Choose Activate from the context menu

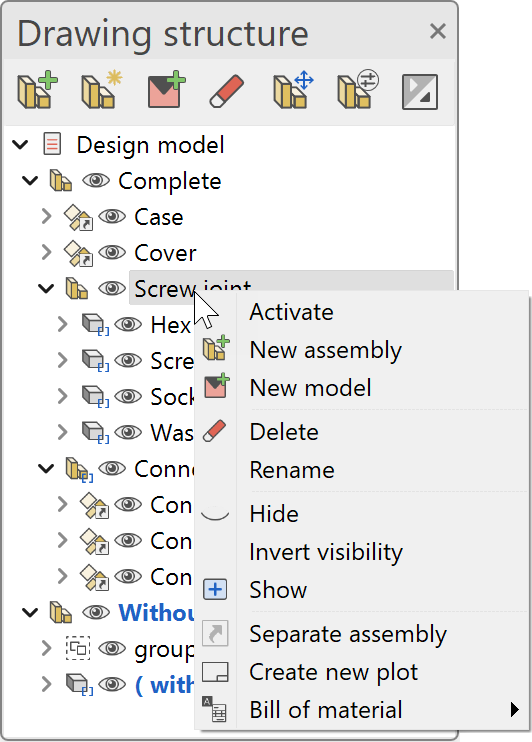[x=363, y=312]
